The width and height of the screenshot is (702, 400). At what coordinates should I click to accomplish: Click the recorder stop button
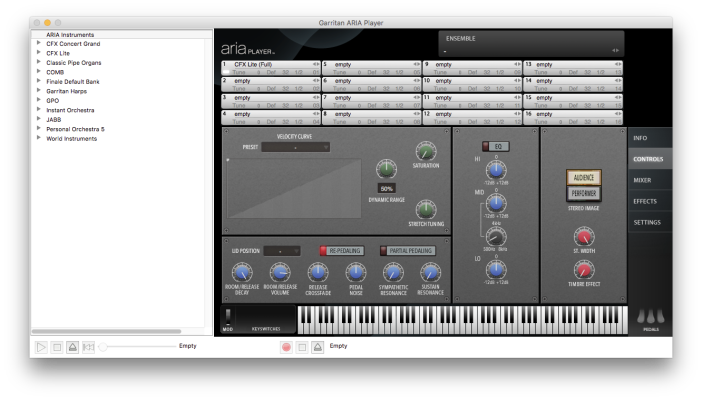(x=302, y=347)
